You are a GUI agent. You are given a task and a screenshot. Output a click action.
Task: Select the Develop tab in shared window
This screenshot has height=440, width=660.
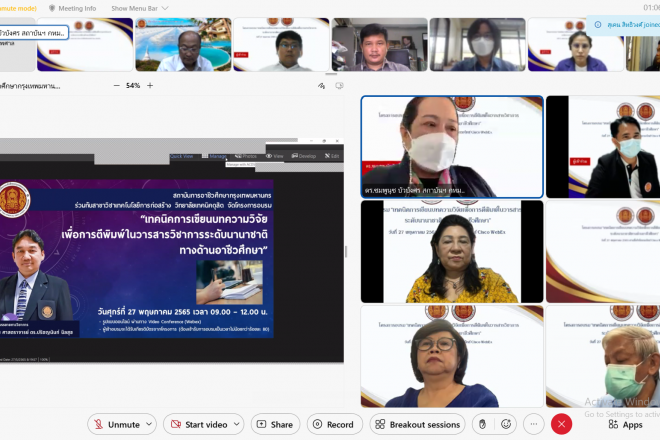point(303,156)
